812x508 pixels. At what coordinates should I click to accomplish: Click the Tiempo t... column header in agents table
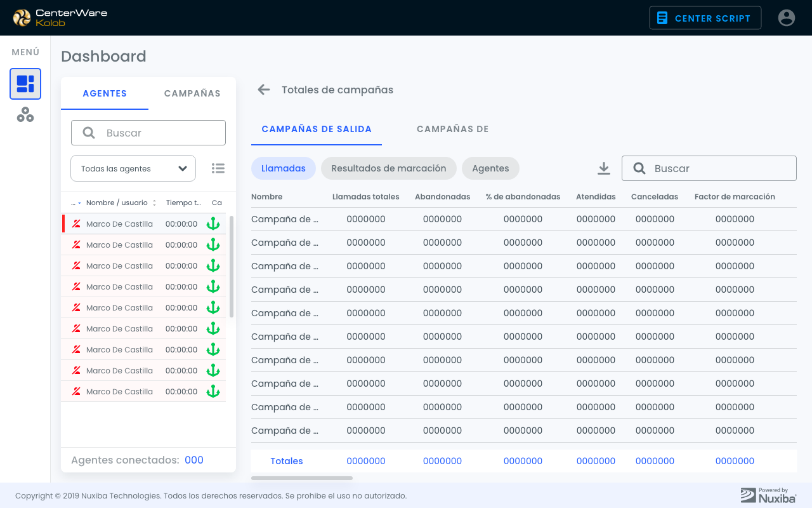(183, 203)
